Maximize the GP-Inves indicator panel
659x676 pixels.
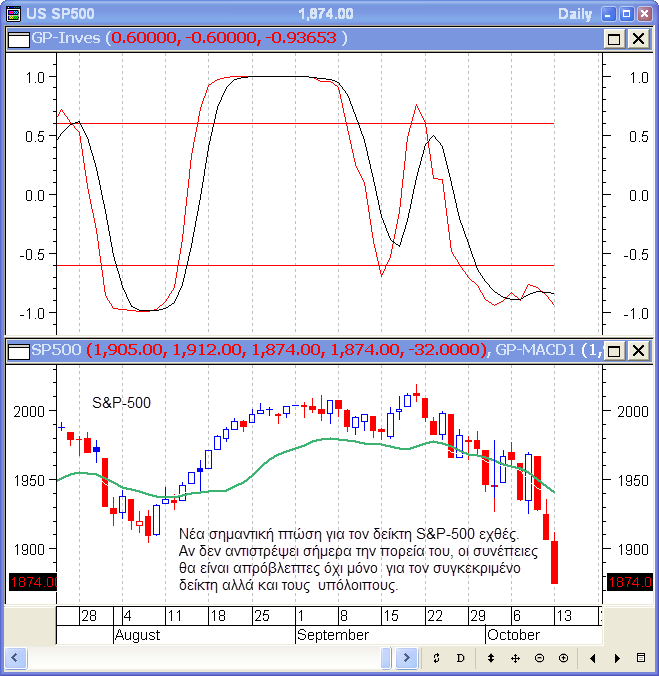(x=614, y=38)
